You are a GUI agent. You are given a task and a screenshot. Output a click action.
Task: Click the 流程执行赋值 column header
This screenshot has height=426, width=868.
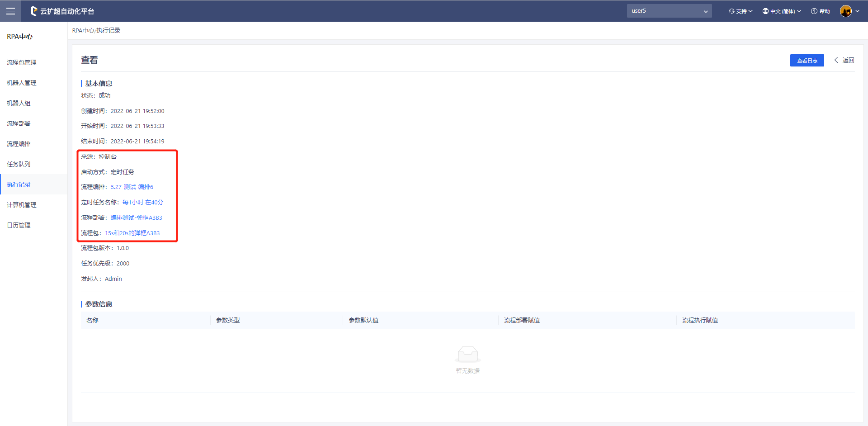(700, 320)
